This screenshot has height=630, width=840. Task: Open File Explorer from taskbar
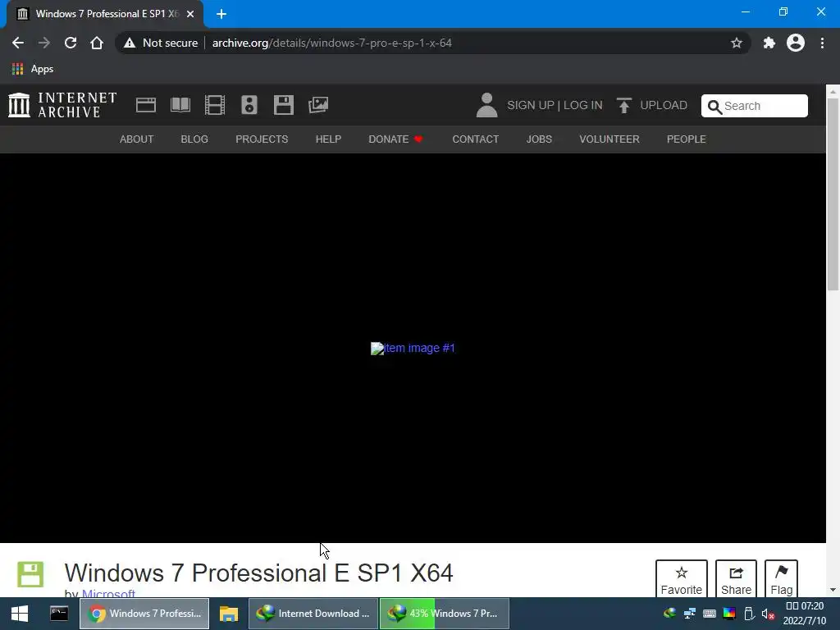click(x=229, y=614)
